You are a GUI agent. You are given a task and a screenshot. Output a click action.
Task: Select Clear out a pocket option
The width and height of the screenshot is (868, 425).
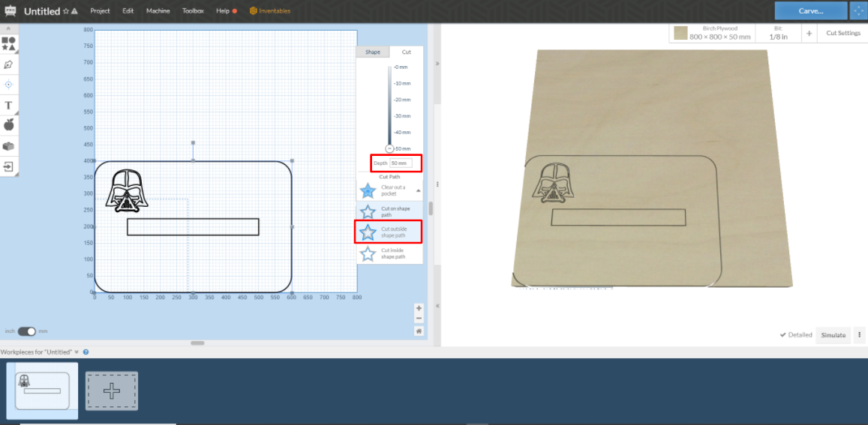(389, 191)
